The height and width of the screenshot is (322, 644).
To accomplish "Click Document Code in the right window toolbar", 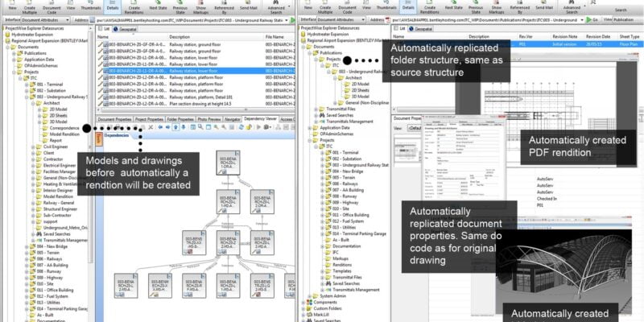I will tap(348, 7).
